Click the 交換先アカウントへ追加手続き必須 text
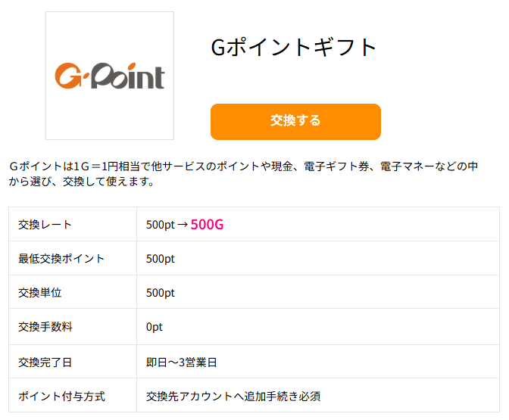This screenshot has height=420, width=509. (234, 397)
